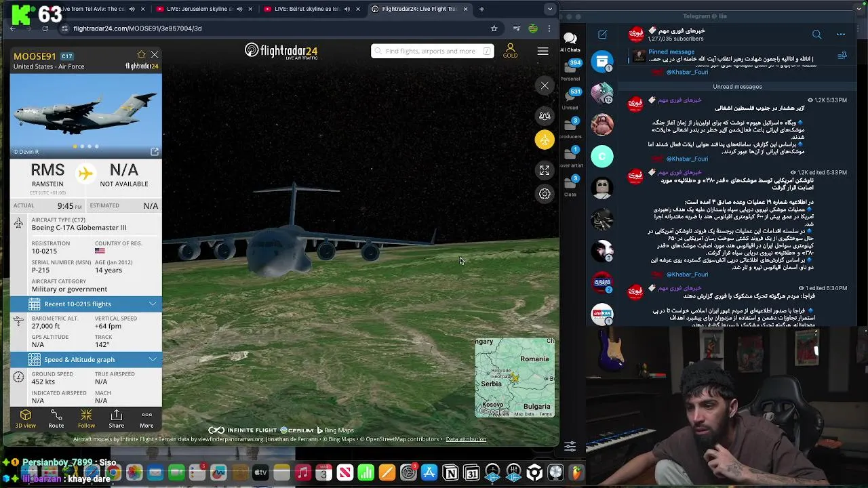Open Personal folder in Telegram
This screenshot has width=868, height=488.
click(570, 70)
